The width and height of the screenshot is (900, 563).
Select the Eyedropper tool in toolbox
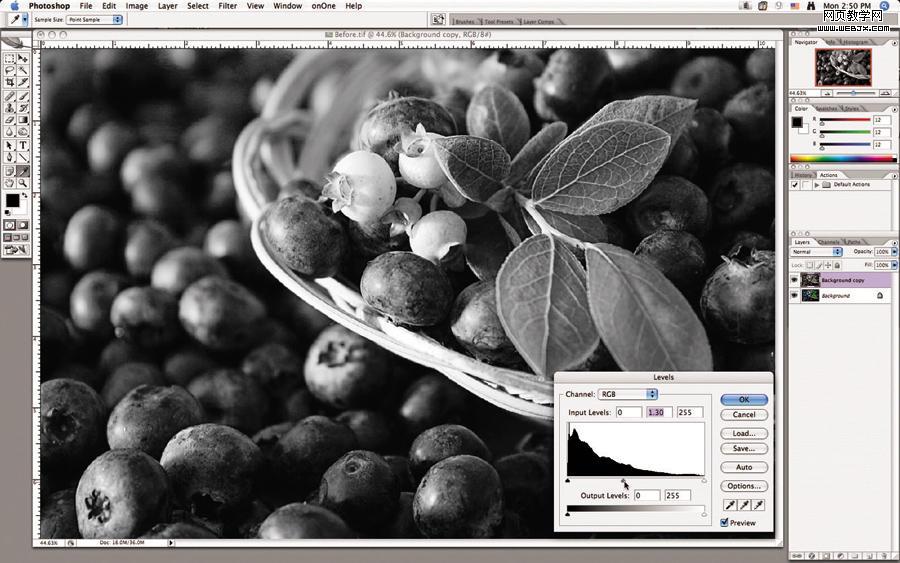pyautogui.click(x=22, y=171)
